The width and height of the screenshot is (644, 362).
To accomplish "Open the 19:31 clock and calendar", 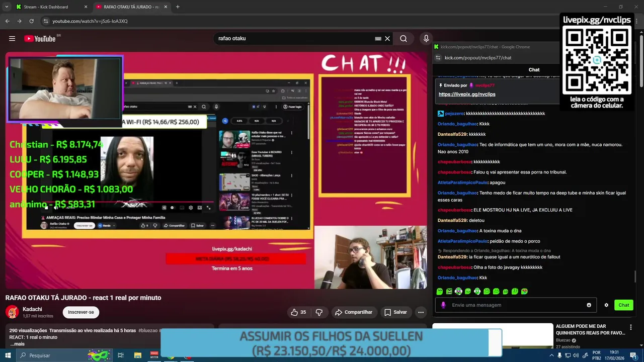I will pos(614,355).
